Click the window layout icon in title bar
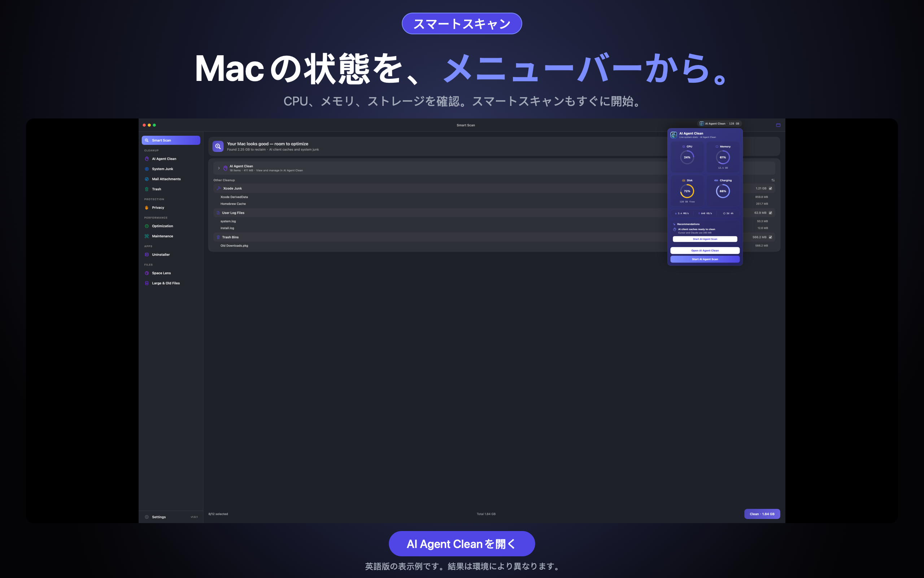Viewport: 924px width, 578px height. [778, 125]
